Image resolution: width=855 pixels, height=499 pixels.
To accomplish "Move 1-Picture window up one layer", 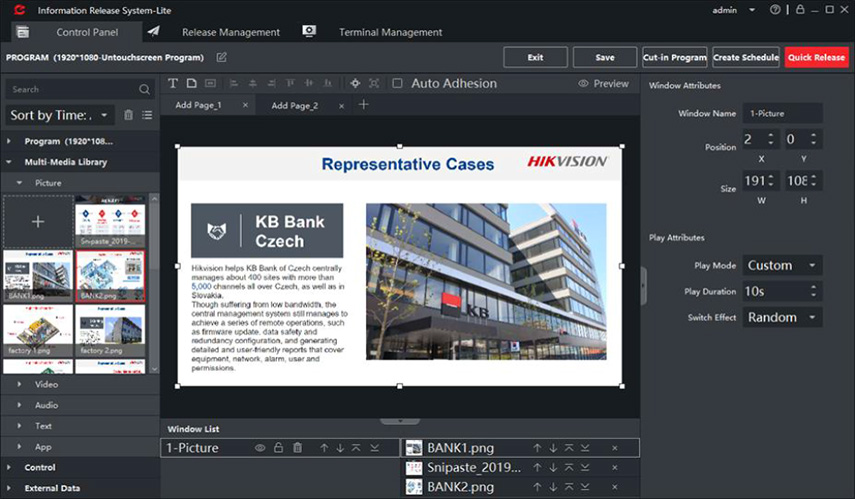I will tap(324, 448).
